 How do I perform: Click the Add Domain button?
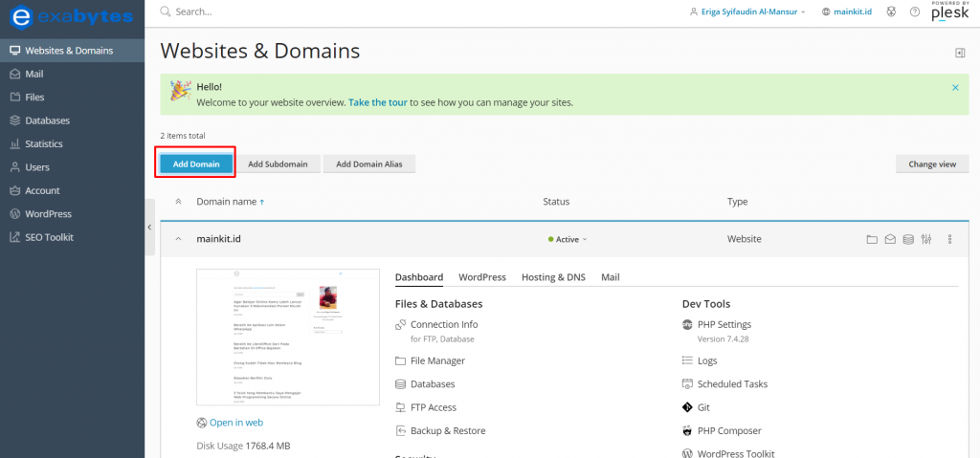[196, 164]
